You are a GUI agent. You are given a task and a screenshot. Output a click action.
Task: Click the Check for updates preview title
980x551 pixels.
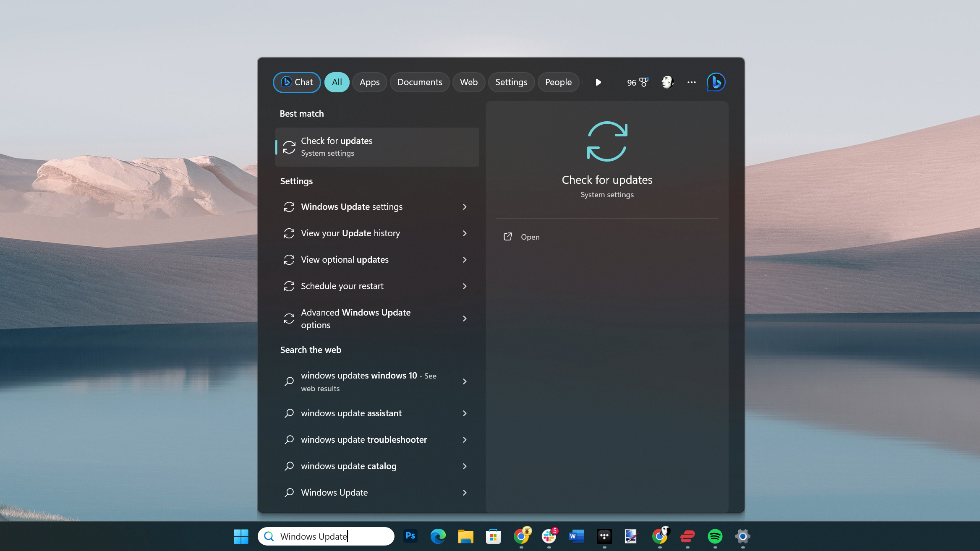coord(607,180)
